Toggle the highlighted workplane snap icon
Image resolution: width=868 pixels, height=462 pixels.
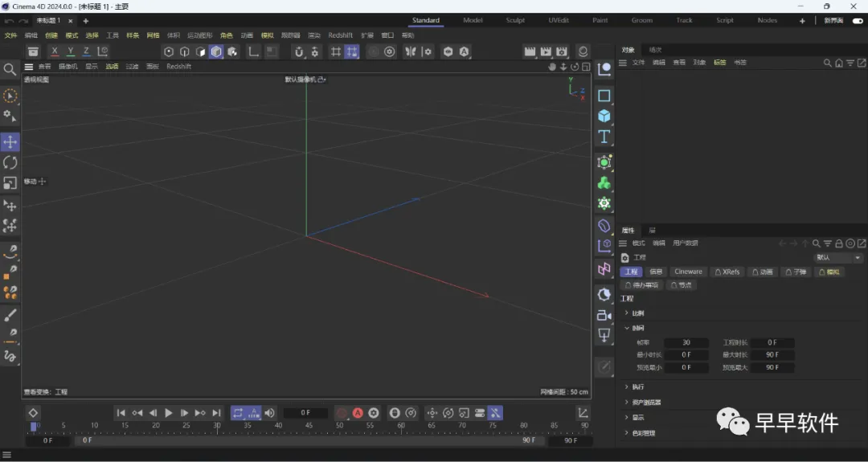pyautogui.click(x=352, y=51)
